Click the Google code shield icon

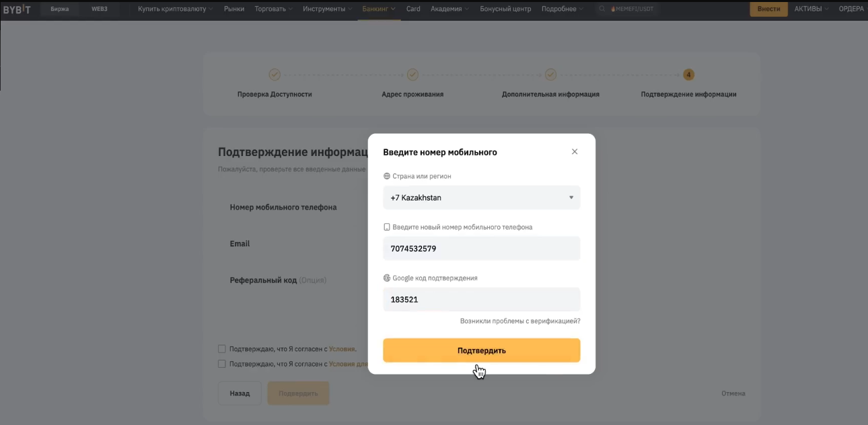(x=387, y=278)
